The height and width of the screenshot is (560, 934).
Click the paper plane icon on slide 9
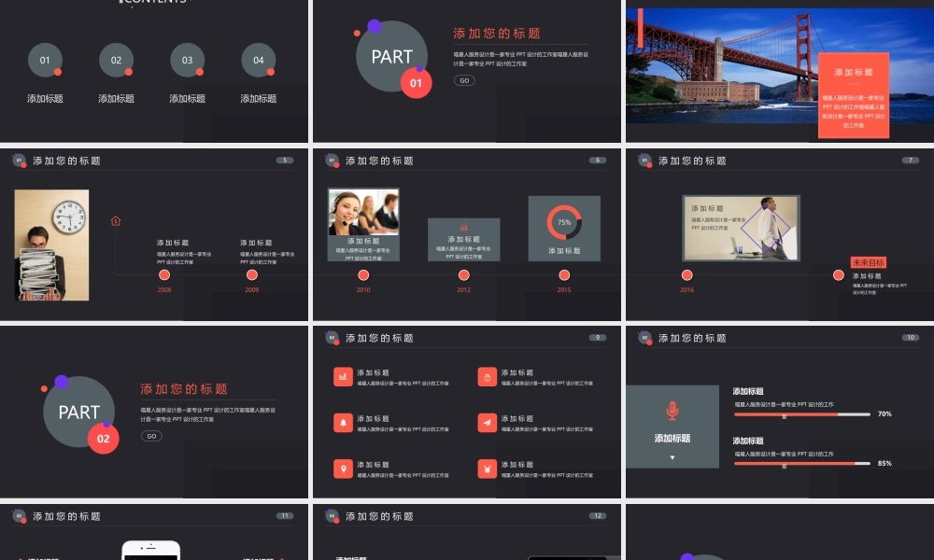[x=488, y=423]
